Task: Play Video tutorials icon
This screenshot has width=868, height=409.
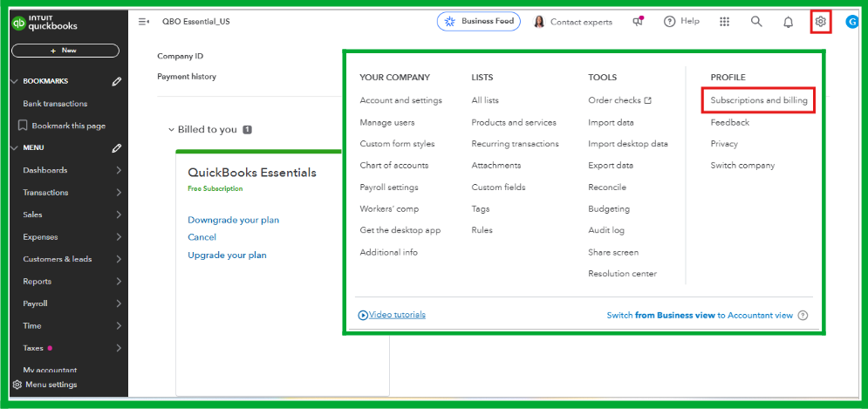Action: click(363, 315)
